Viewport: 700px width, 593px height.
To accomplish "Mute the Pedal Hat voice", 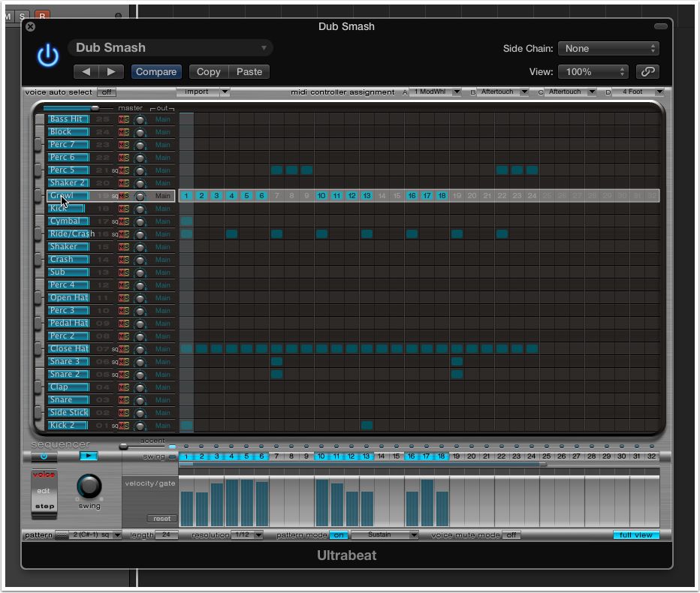I will [121, 324].
